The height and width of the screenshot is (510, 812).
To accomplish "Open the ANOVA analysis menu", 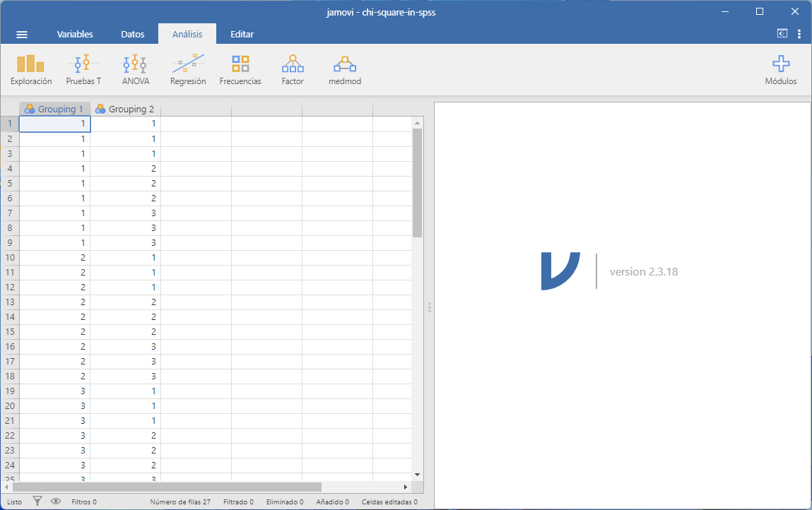I will pyautogui.click(x=135, y=70).
